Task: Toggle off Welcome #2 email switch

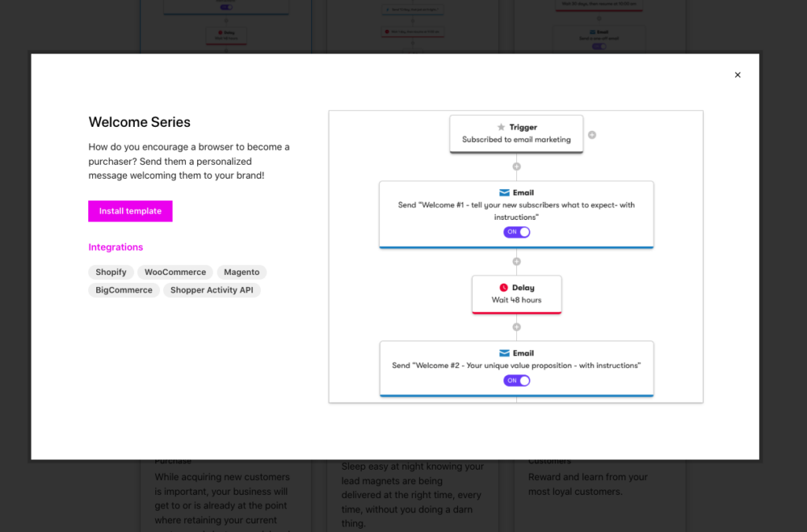Action: [x=517, y=381]
